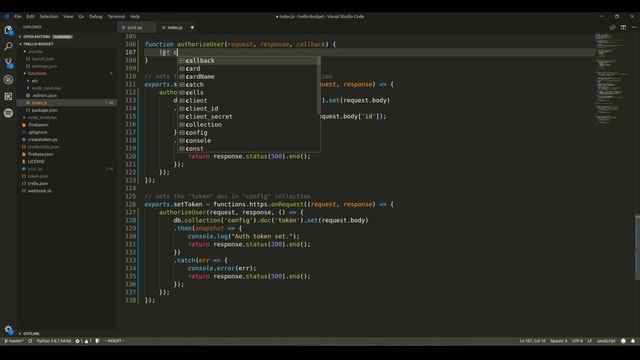Open the Debug view in the activity bar
The image size is (640, 360).
[x=8, y=80]
